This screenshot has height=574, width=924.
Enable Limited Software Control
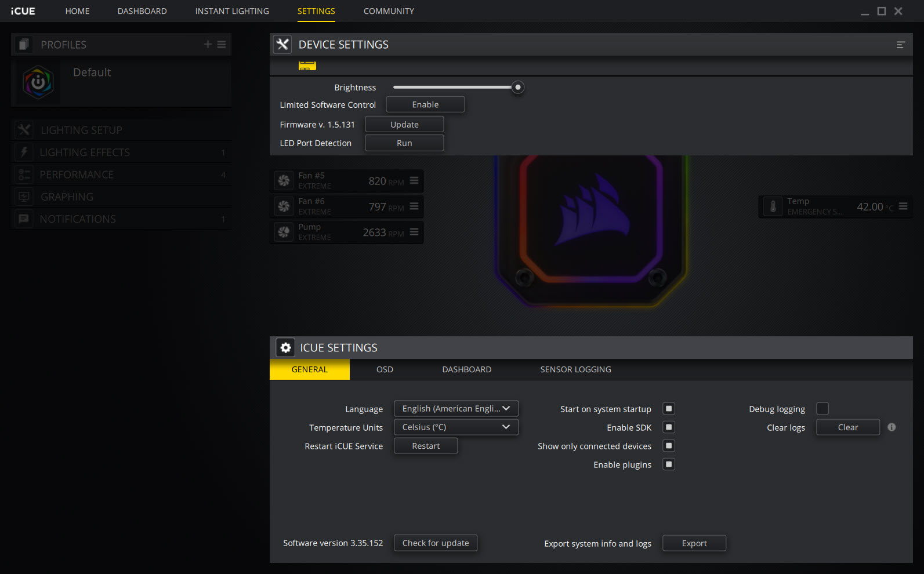point(426,104)
